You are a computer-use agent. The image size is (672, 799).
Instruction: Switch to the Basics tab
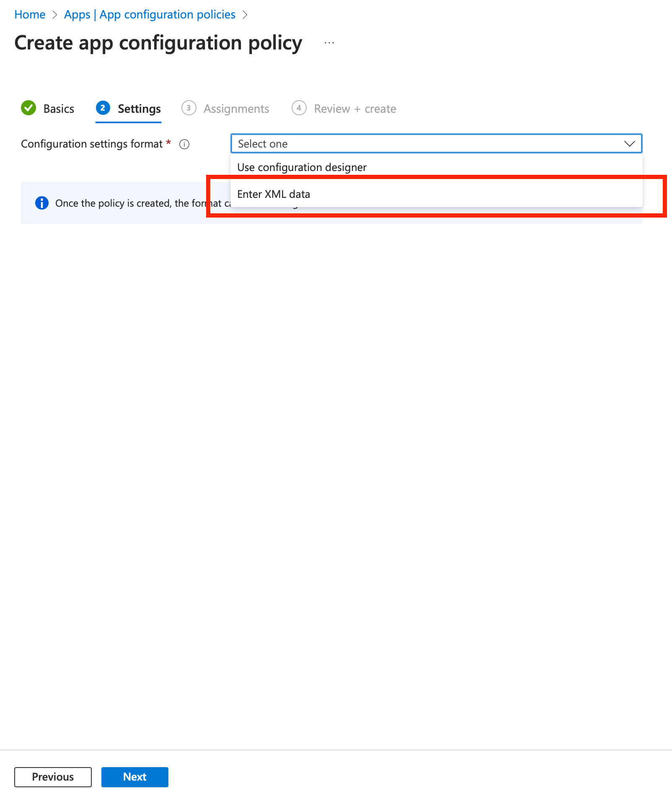pyautogui.click(x=59, y=109)
